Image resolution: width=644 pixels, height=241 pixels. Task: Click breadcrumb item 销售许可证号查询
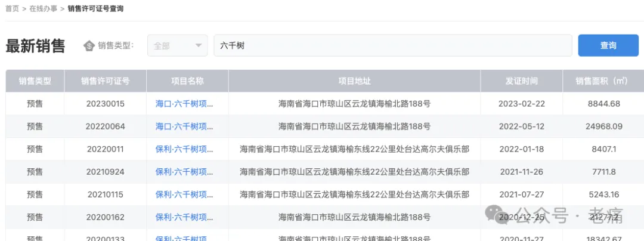[95, 8]
